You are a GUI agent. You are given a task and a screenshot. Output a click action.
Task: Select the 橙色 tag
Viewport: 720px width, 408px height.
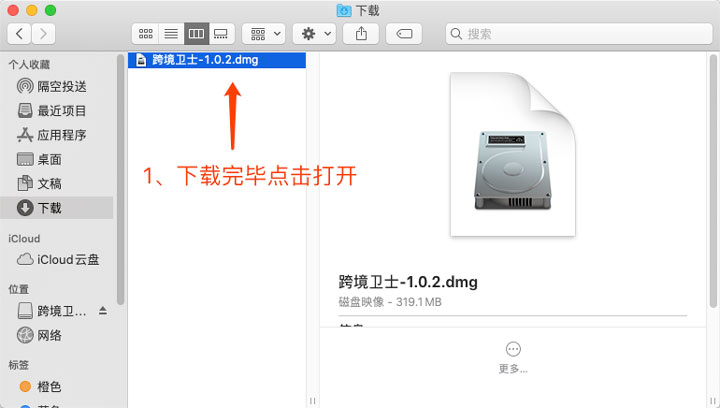57,387
